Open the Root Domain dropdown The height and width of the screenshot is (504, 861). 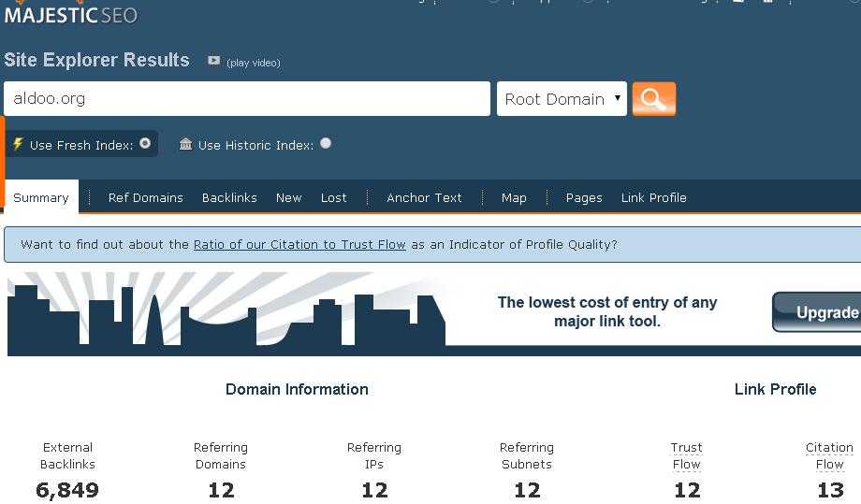pyautogui.click(x=562, y=99)
